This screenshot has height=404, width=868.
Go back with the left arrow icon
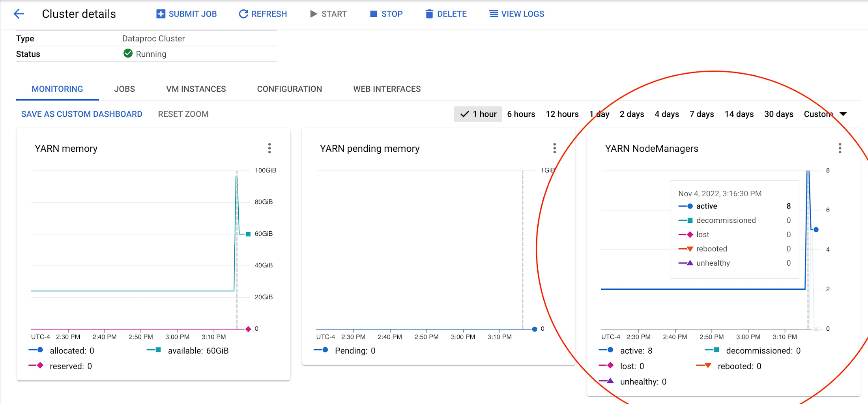tap(19, 14)
